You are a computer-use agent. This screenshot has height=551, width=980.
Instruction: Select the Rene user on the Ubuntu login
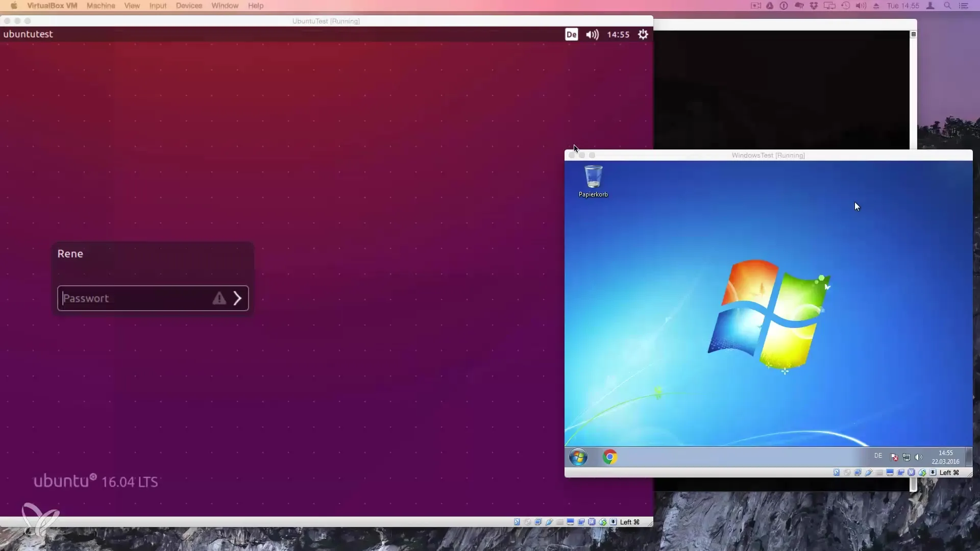click(70, 254)
